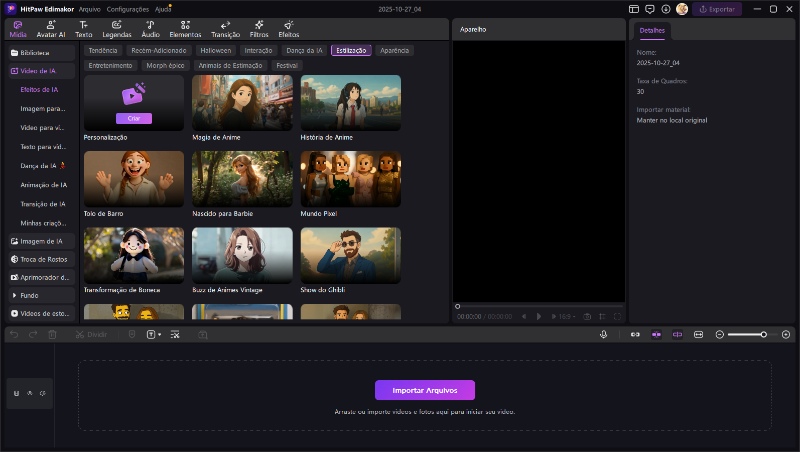Select the Mundo Pixel effect thumbnail
Image resolution: width=800 pixels, height=452 pixels.
coord(350,179)
